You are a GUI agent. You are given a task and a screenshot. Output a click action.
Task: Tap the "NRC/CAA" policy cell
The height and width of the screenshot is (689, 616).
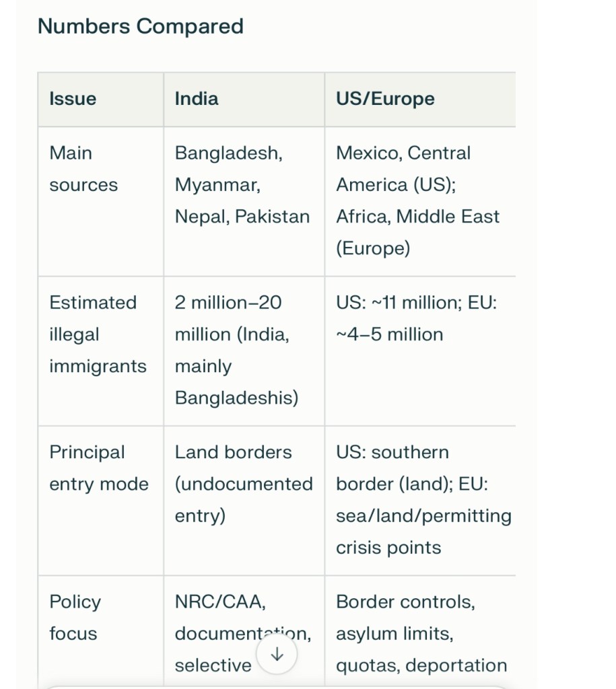coord(219,602)
